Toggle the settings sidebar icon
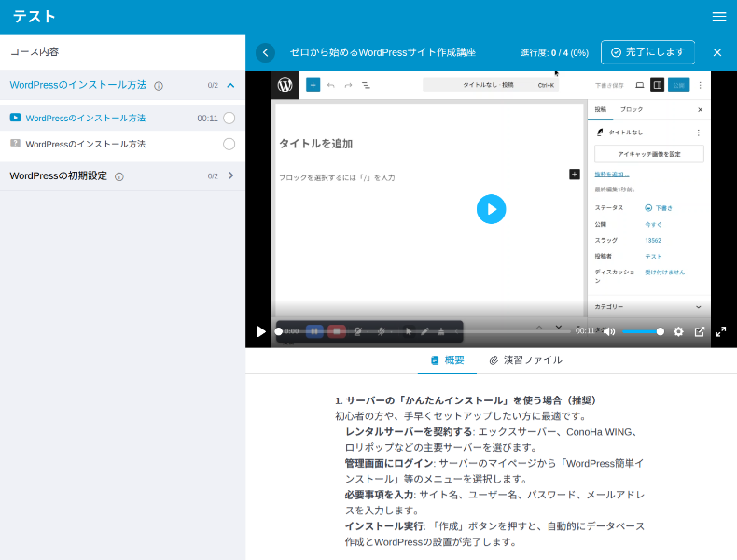The height and width of the screenshot is (560, 737). [657, 85]
